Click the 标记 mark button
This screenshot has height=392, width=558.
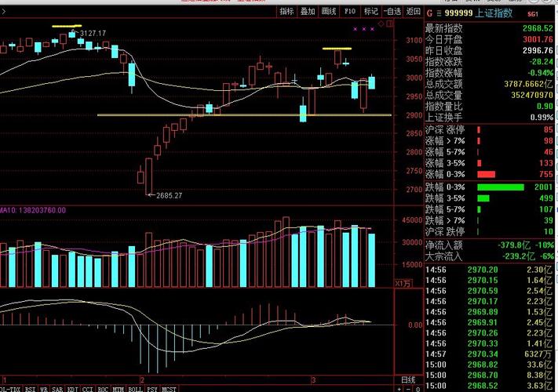click(370, 12)
